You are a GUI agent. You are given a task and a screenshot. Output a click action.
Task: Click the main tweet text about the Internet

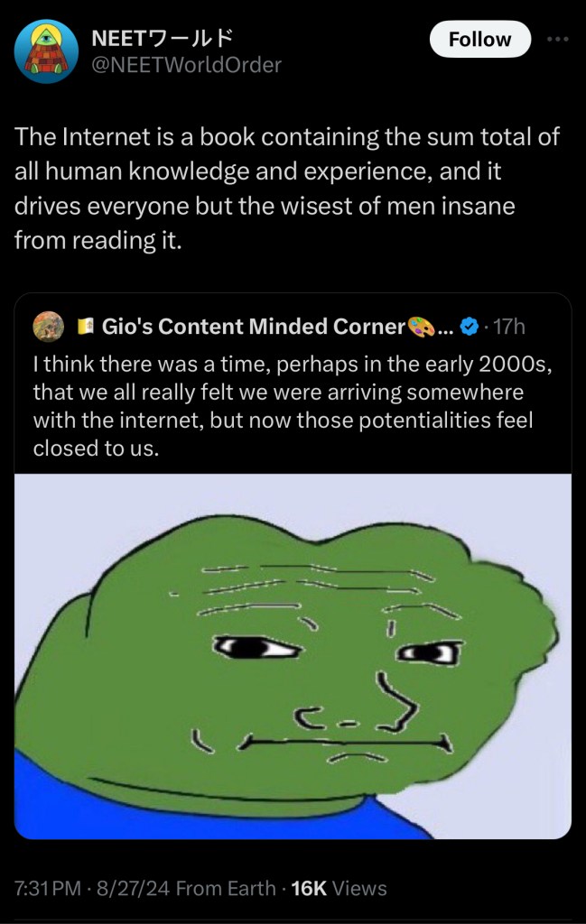point(287,189)
